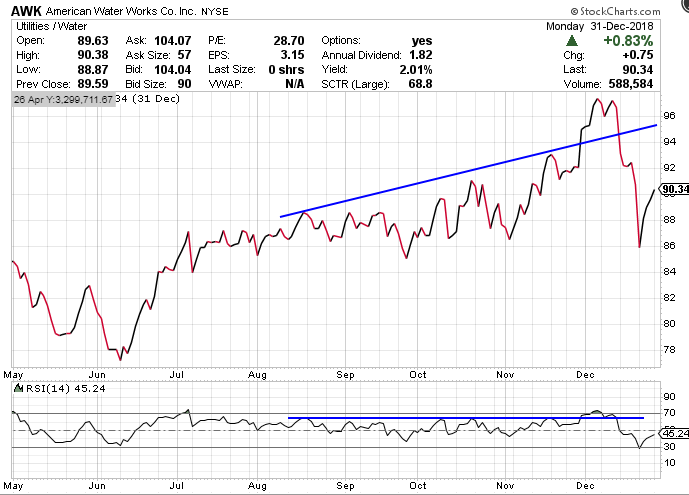Click the 78 price axis label
The width and height of the screenshot is (689, 495).
[669, 350]
